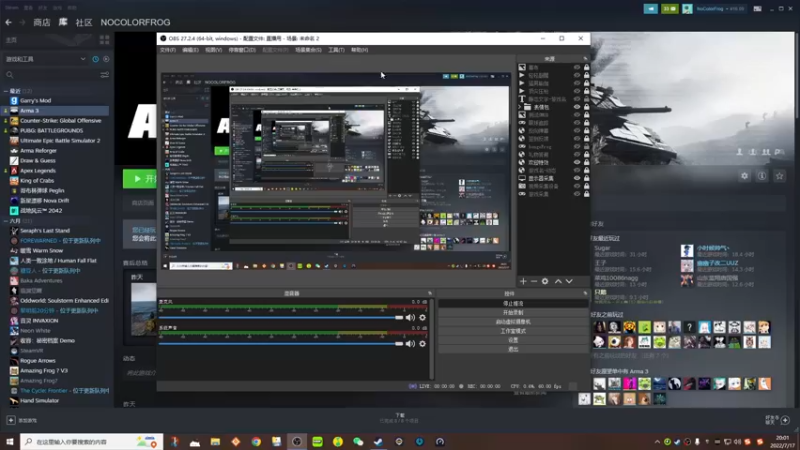This screenshot has width=800, height=450.
Task: Toggle visibility of the video capture device source
Action: point(577,186)
